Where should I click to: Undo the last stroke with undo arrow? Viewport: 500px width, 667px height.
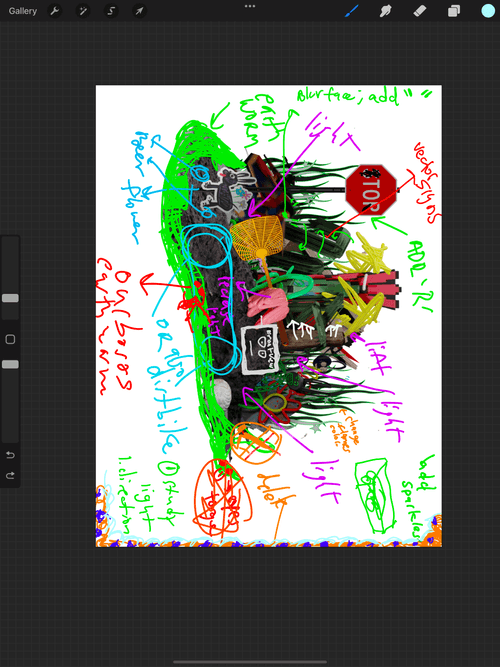(x=10, y=455)
